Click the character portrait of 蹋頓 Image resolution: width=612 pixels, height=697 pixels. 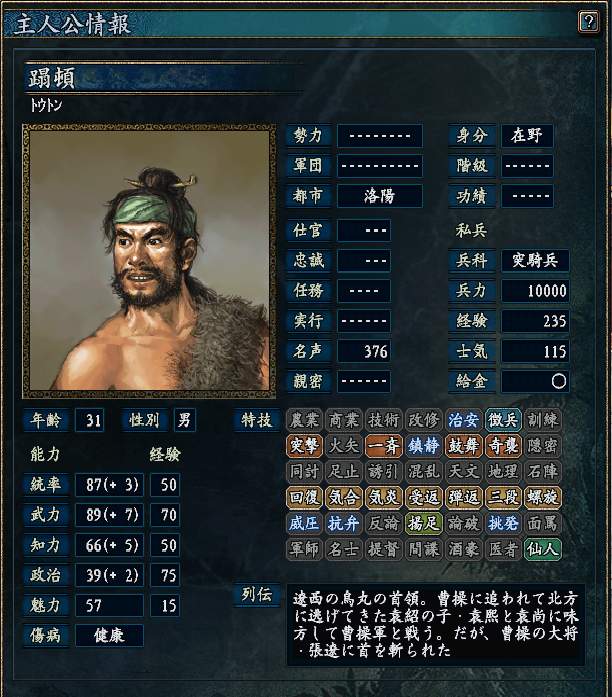click(x=149, y=260)
